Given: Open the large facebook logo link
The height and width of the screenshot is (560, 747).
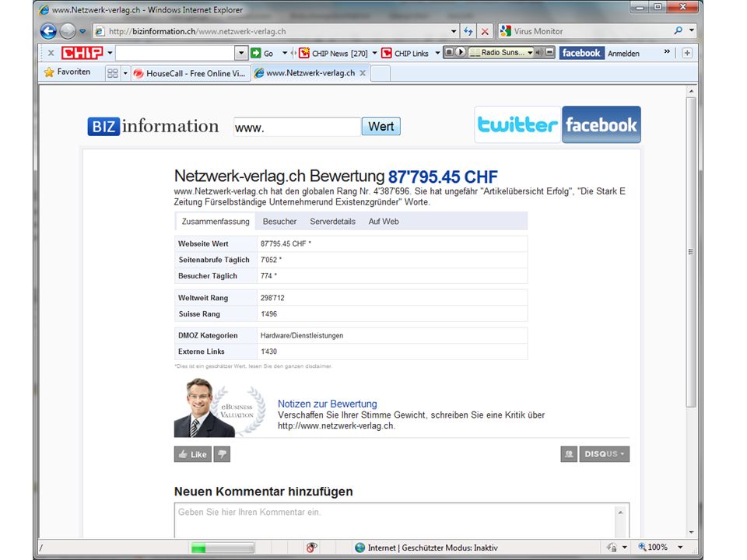Looking at the screenshot, I should click(601, 124).
